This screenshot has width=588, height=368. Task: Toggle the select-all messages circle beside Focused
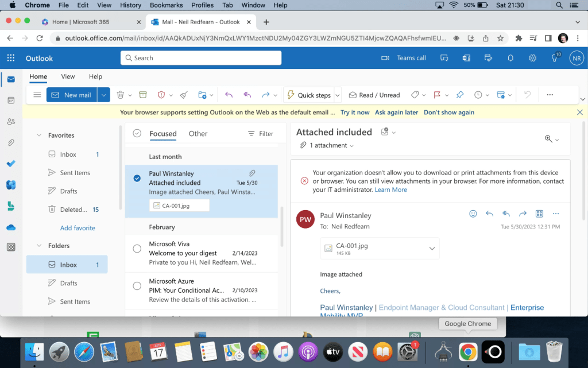(x=137, y=133)
